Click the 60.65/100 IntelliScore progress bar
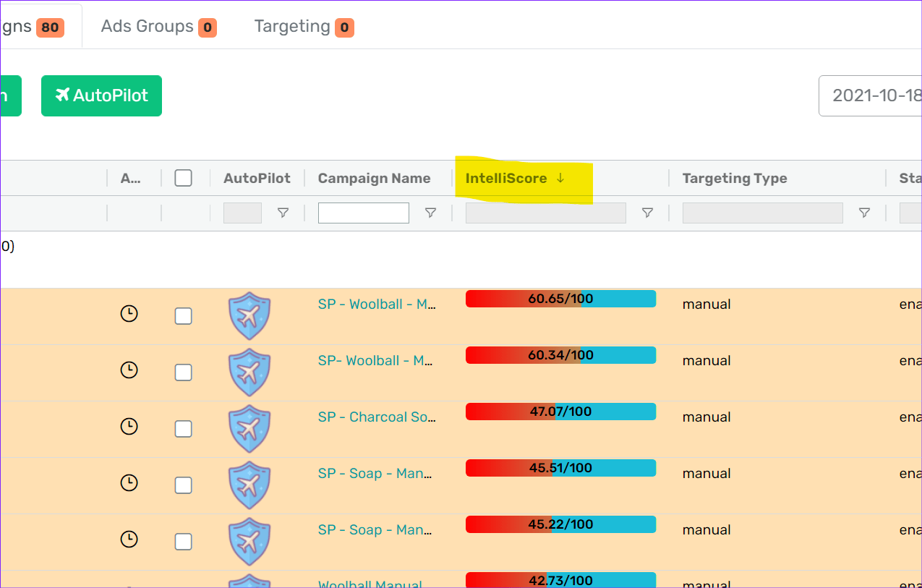 560,298
